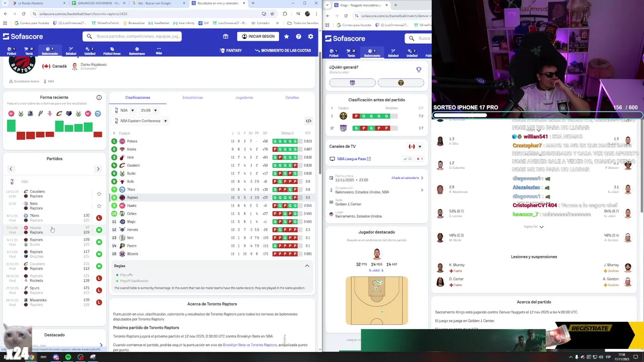Switch to Estadísticas tab

tap(193, 98)
